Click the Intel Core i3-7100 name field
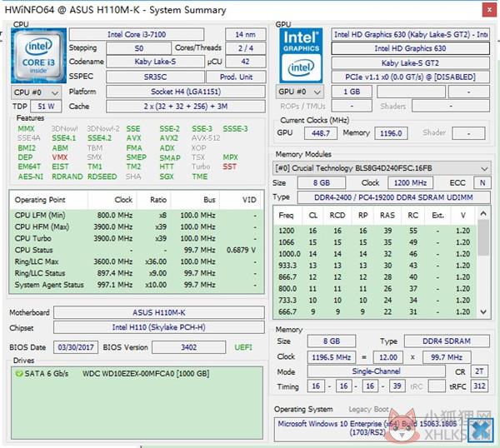The width and height of the screenshot is (500, 448). pyautogui.click(x=137, y=34)
